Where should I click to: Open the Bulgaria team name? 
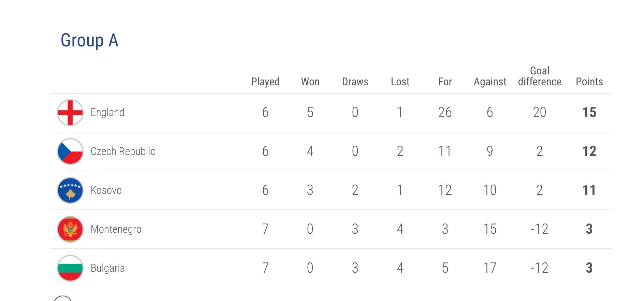coord(108,268)
